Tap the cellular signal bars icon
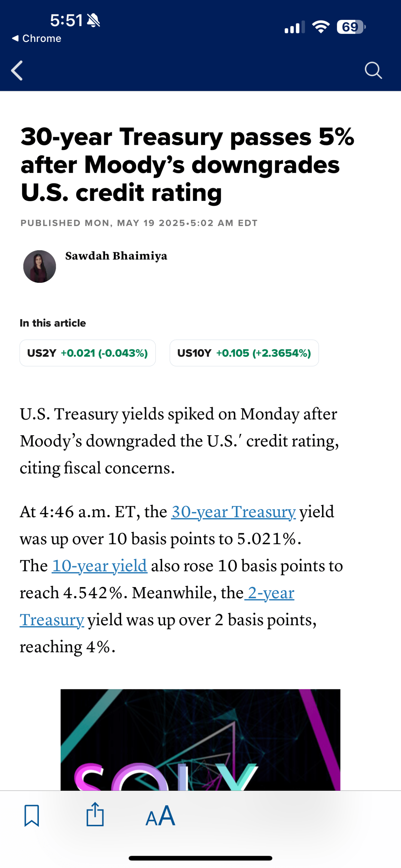401x868 pixels. click(x=294, y=27)
